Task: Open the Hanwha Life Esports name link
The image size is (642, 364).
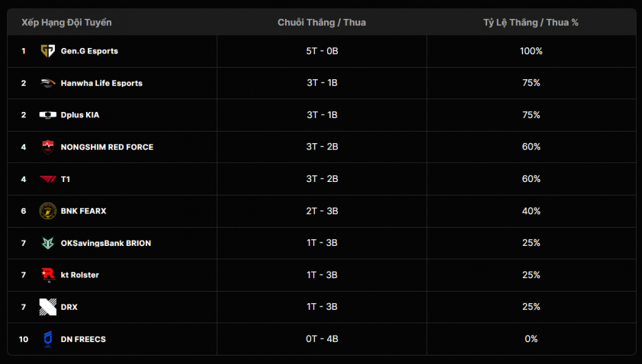Action: pos(101,83)
